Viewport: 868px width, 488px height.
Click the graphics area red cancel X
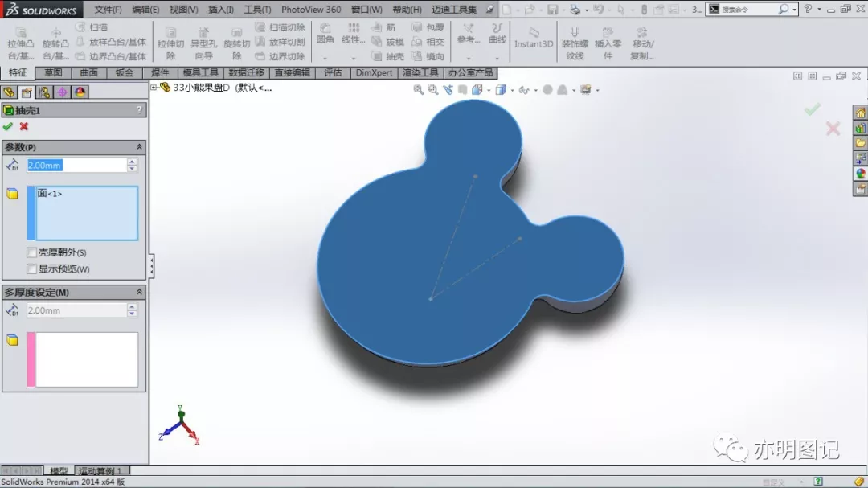833,129
